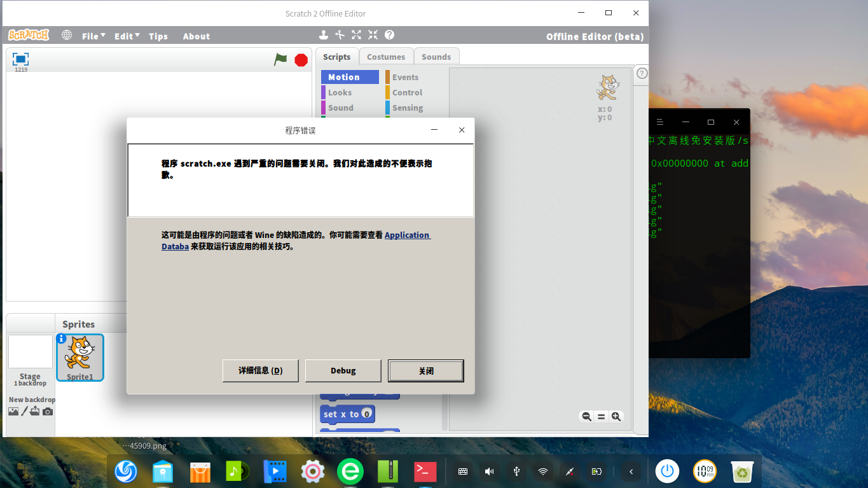Open the video player from the dock
Screen dimensions: 868x488
pos(275,471)
